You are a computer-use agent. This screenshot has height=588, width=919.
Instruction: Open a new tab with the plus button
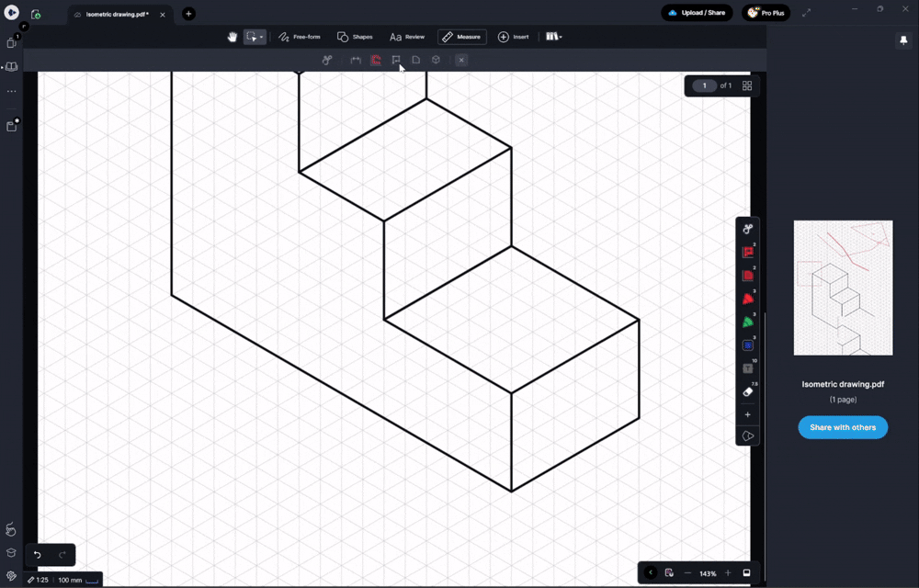point(188,14)
